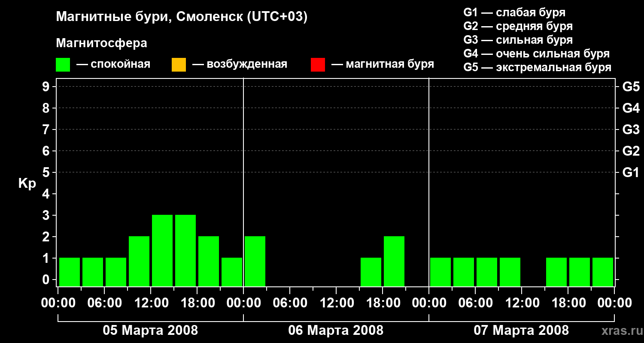The width and height of the screenshot is (644, 343).
Task: Click the 'G4' right axis label
Action: (631, 108)
